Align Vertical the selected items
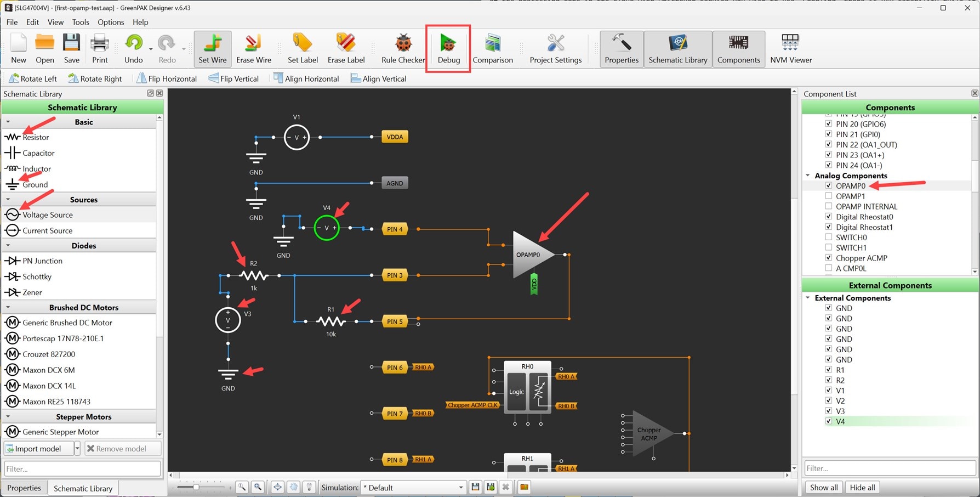The image size is (980, 497). (379, 78)
